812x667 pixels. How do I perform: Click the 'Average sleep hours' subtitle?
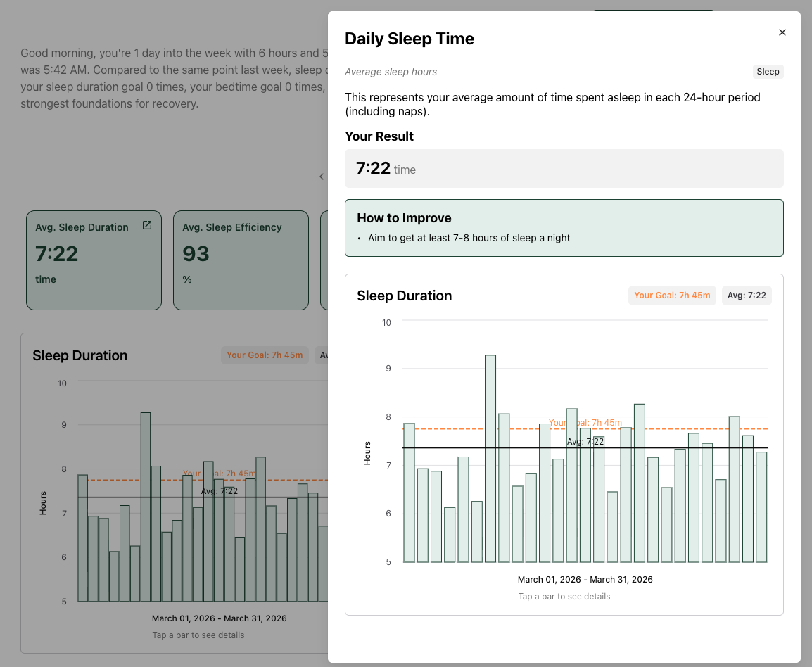[x=391, y=72]
